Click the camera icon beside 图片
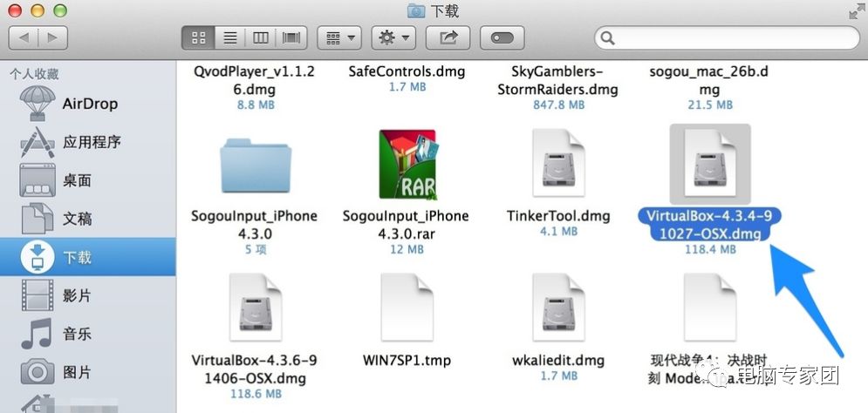This screenshot has width=868, height=413. [x=38, y=372]
